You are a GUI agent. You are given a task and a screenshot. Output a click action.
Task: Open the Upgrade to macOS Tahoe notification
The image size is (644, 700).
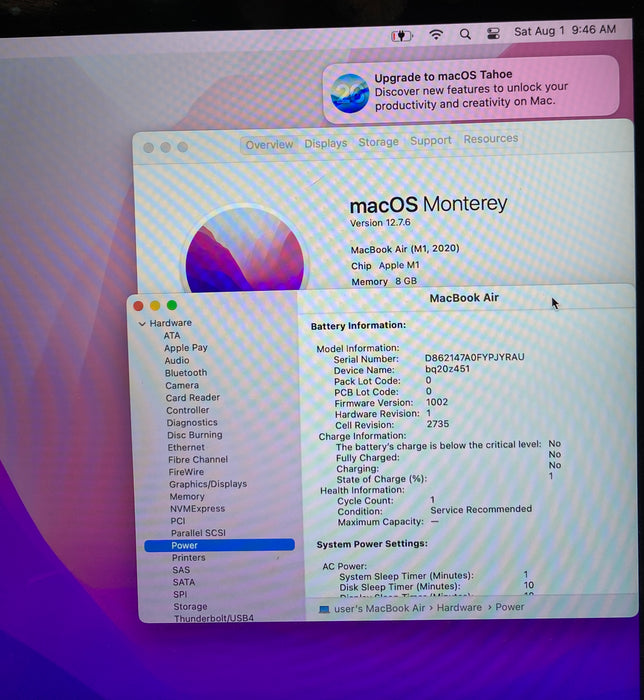[x=470, y=90]
